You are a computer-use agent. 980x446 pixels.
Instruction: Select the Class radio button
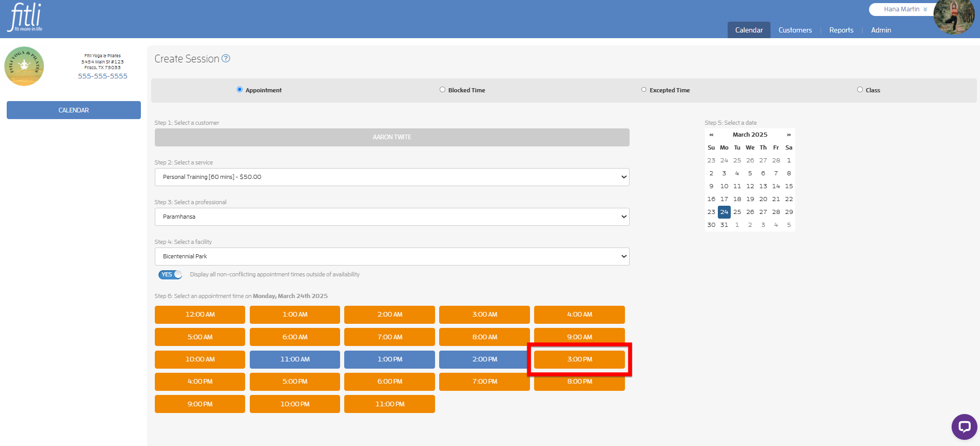860,90
